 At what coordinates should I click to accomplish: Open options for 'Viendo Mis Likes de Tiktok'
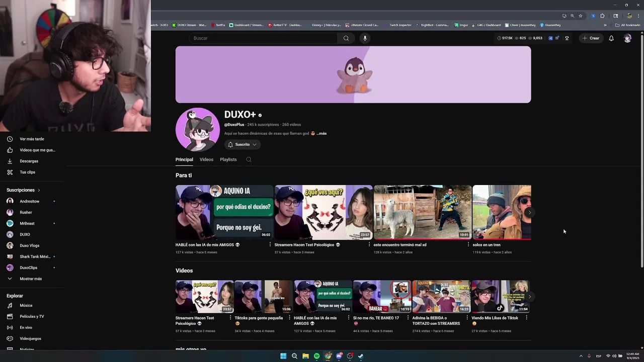(x=527, y=318)
